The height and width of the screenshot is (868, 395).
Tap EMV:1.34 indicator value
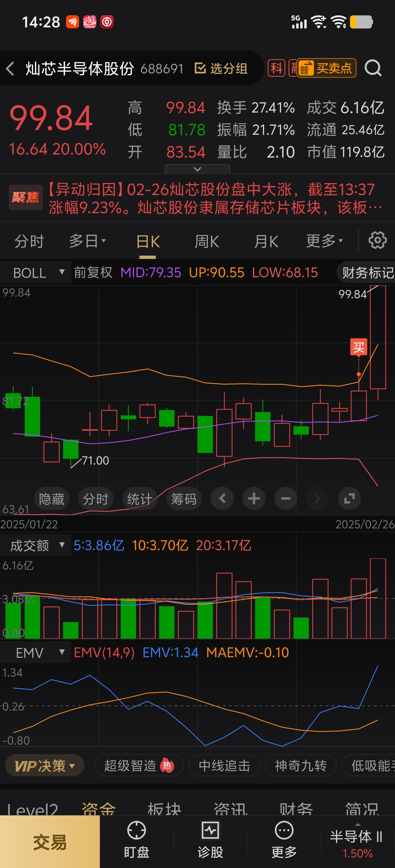170,652
